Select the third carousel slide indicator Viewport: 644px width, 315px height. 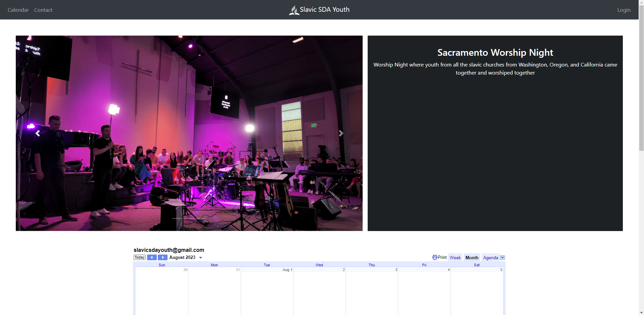pos(201,219)
